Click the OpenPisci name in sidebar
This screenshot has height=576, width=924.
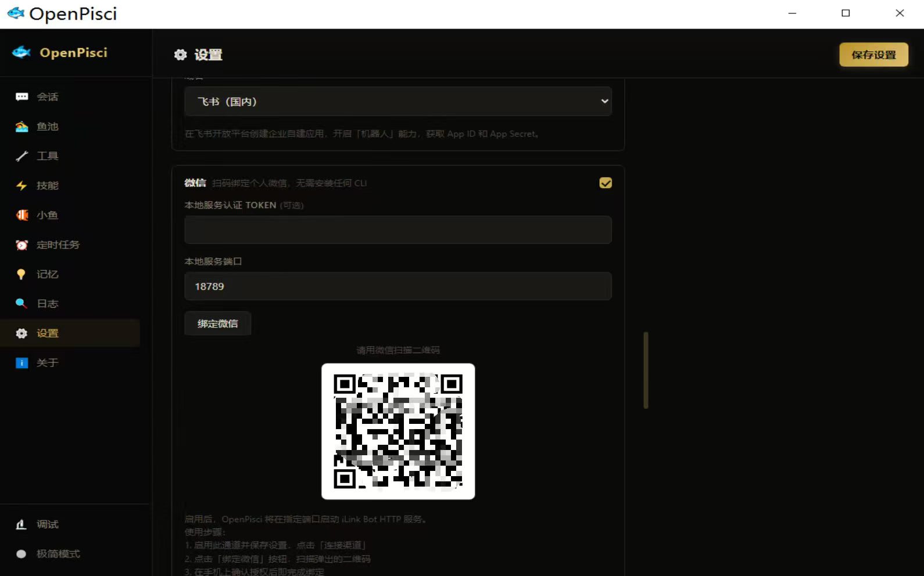pos(74,53)
